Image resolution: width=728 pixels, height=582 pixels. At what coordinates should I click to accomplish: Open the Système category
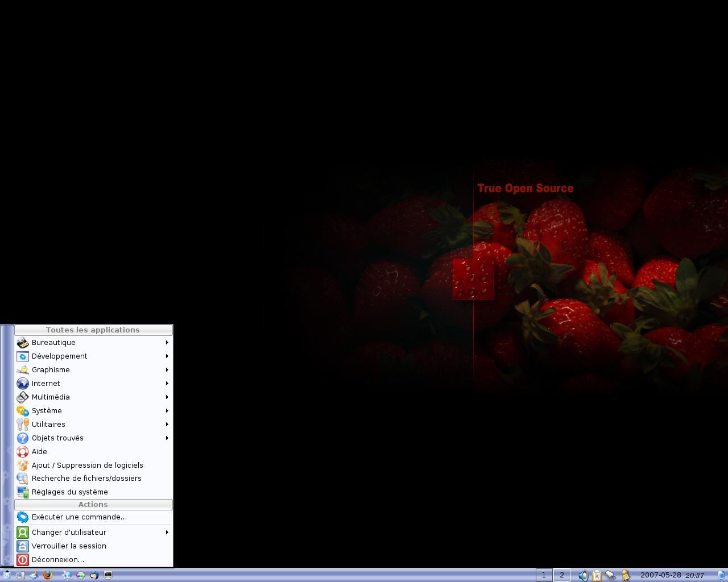tap(93, 411)
